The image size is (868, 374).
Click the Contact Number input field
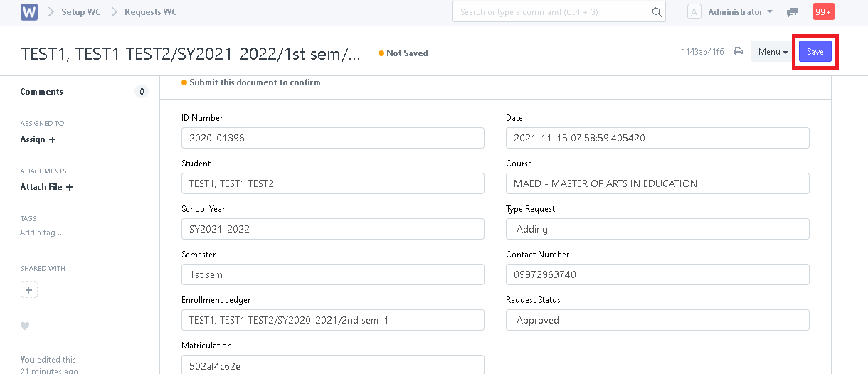657,274
